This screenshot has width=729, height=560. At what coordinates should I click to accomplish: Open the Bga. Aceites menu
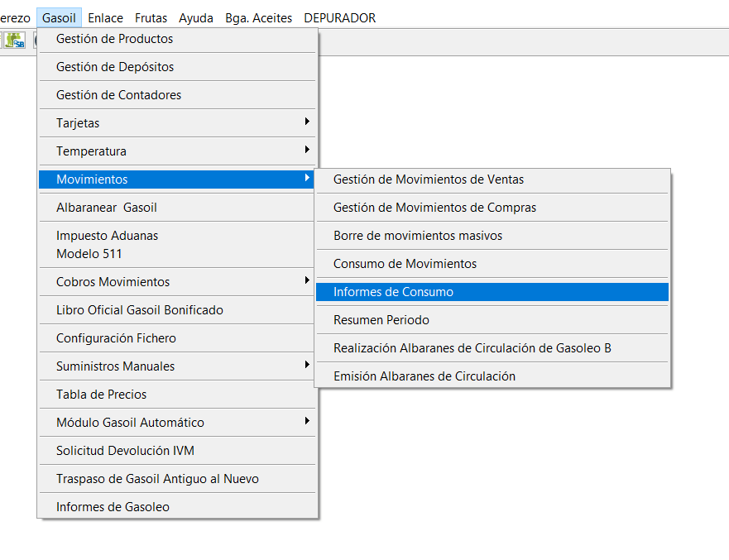[259, 17]
